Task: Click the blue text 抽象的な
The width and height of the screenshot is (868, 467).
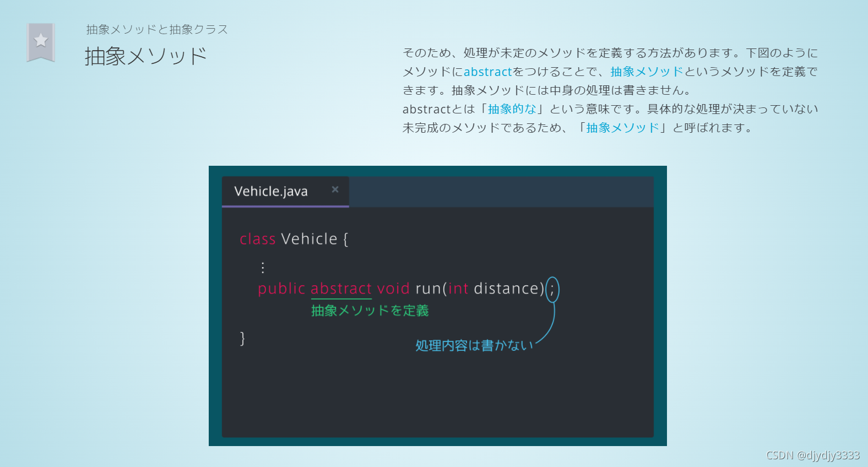Action: pyautogui.click(x=512, y=109)
